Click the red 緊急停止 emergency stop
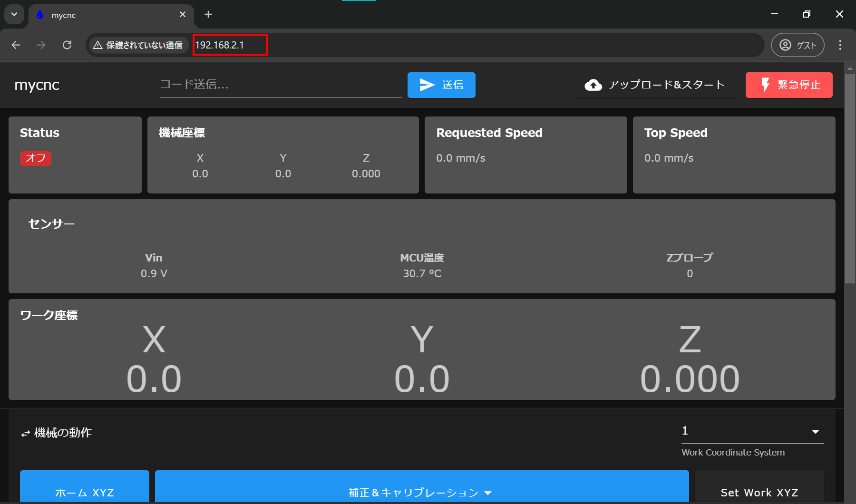This screenshot has width=856, height=504. [x=789, y=85]
